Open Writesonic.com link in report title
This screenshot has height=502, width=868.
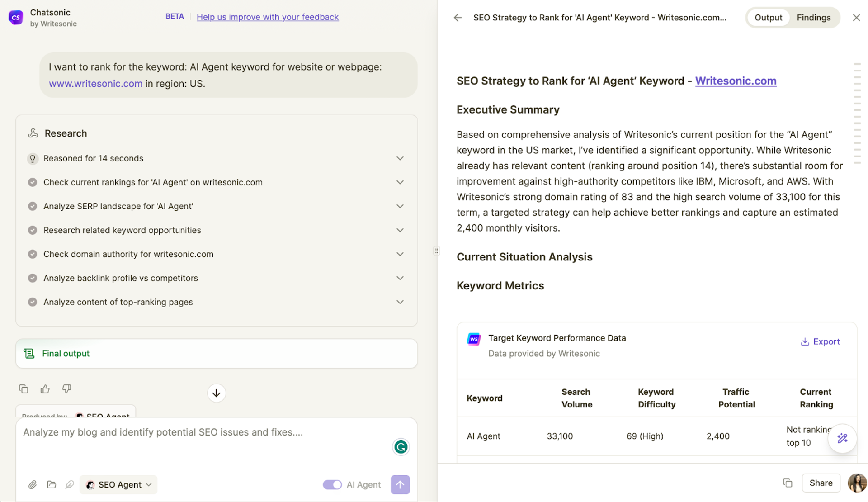click(736, 81)
